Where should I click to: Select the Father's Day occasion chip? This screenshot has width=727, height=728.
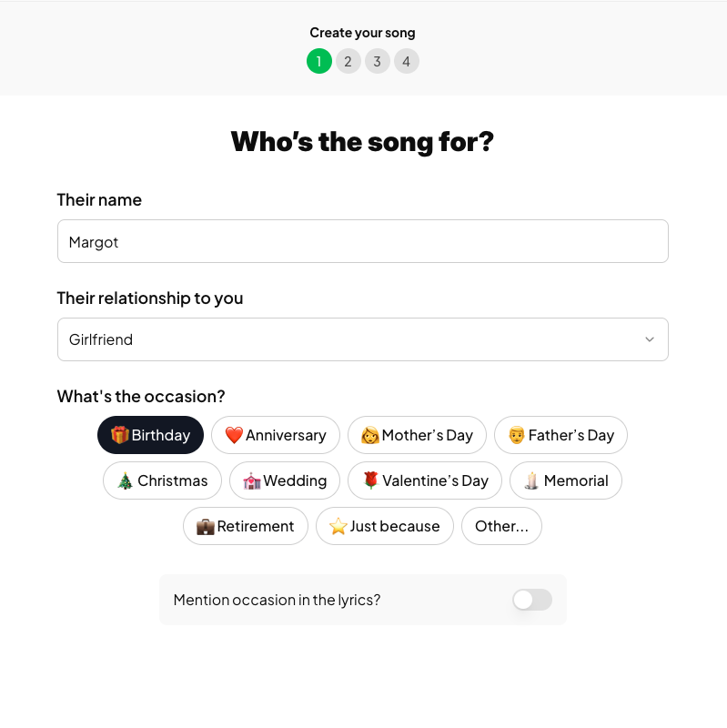click(x=560, y=435)
